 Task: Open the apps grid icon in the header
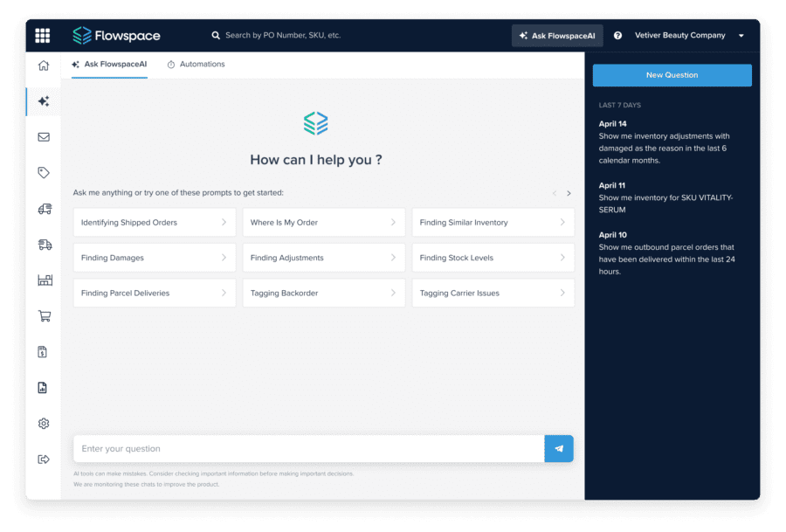coord(43,35)
